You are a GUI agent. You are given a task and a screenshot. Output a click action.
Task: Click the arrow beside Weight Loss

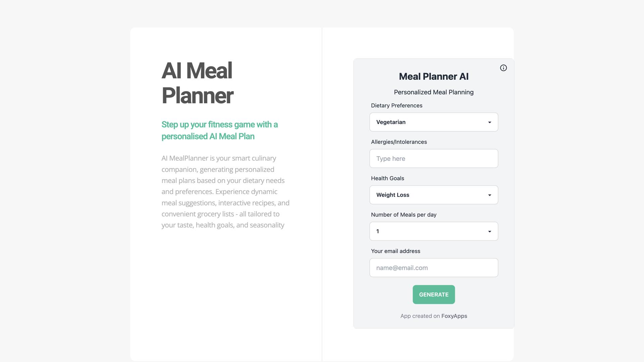489,195
